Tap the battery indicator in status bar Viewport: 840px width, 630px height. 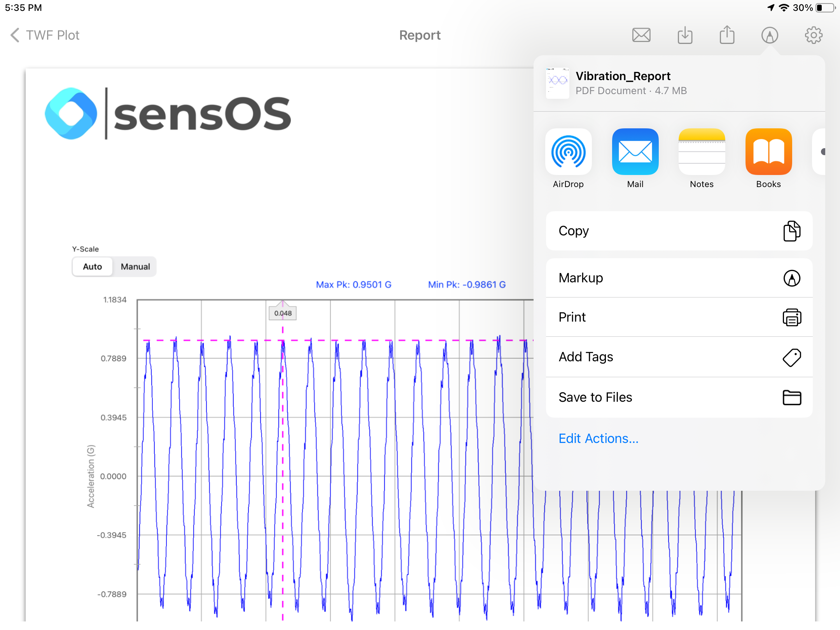(826, 8)
